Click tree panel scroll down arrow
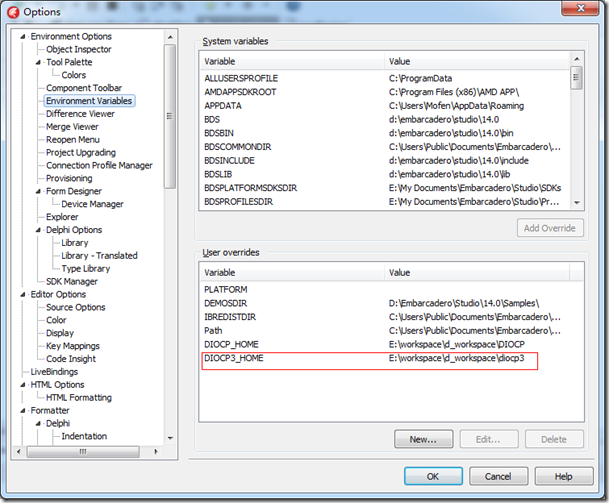This screenshot has width=609, height=503. tap(170, 438)
